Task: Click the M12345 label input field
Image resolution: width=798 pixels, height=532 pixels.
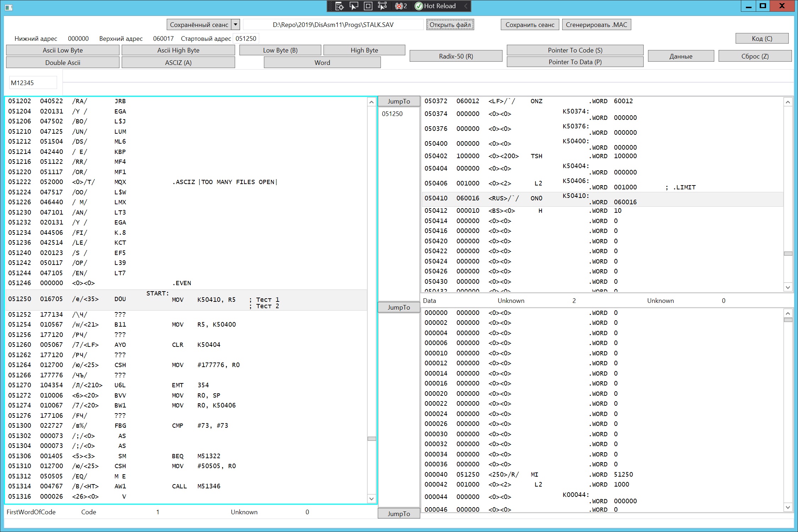Action: pyautogui.click(x=33, y=83)
